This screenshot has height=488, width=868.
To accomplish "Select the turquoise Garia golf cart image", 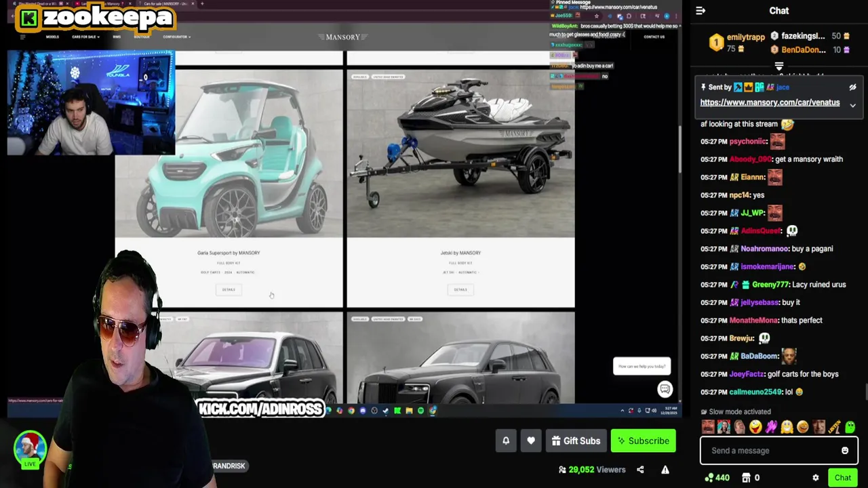I will pyautogui.click(x=229, y=153).
